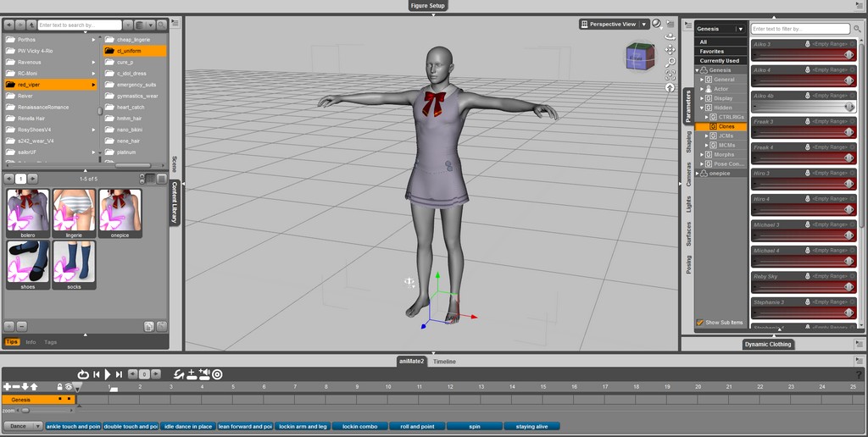
Task: Open the database filter dropdown in Content Library
Action: pos(144,25)
